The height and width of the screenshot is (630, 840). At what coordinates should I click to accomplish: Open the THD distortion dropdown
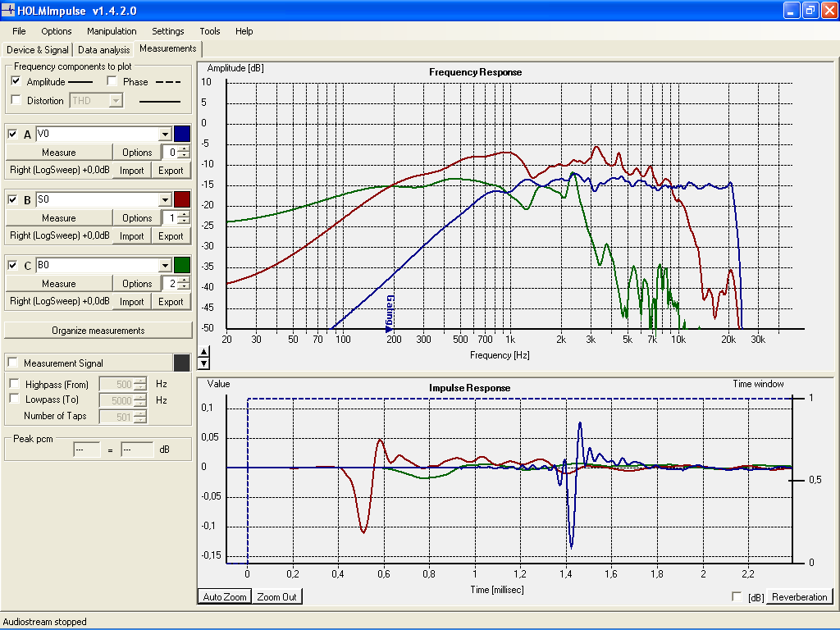pyautogui.click(x=116, y=100)
